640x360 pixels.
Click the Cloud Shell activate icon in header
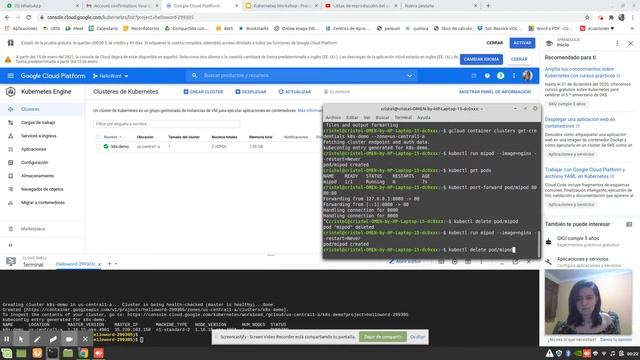[x=474, y=76]
